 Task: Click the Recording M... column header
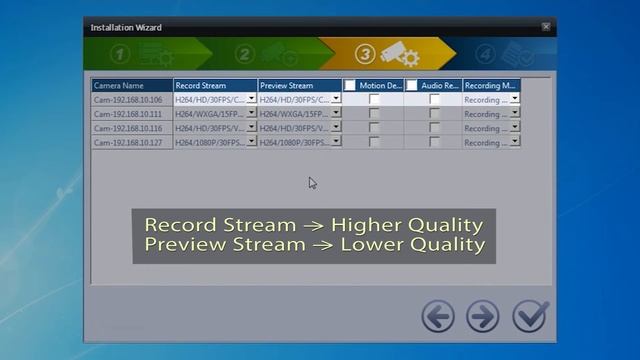(x=491, y=85)
